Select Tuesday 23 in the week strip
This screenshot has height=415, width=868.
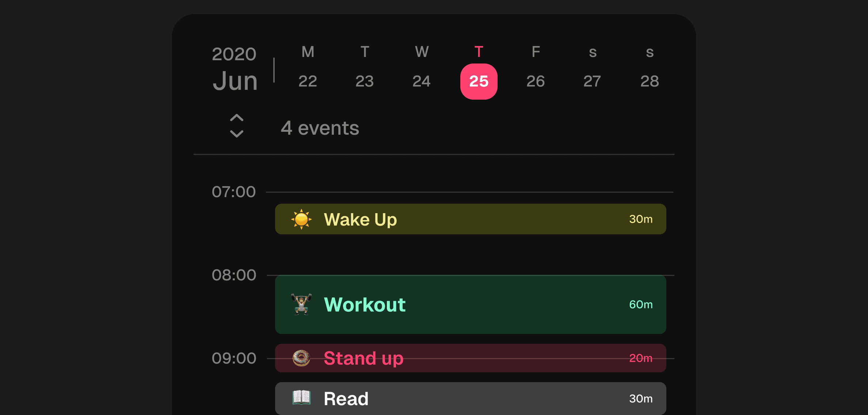(x=365, y=81)
